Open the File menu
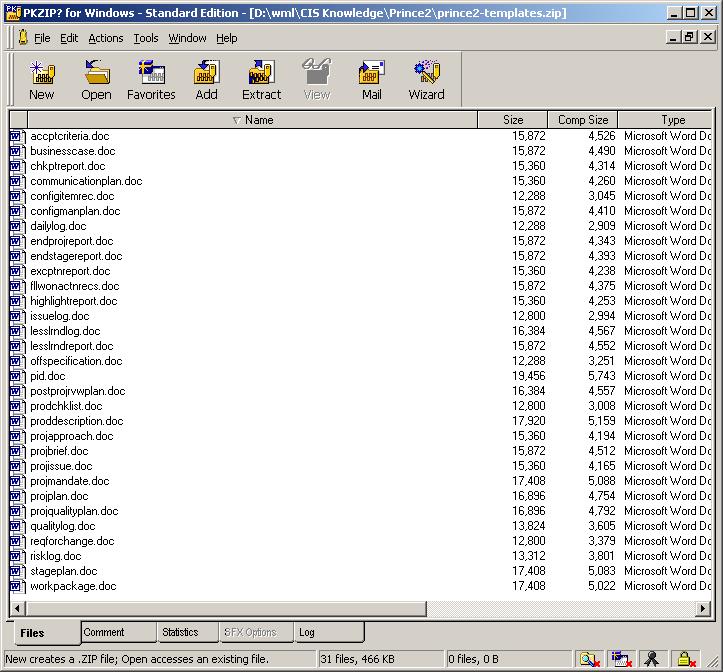The image size is (723, 672). pos(42,38)
